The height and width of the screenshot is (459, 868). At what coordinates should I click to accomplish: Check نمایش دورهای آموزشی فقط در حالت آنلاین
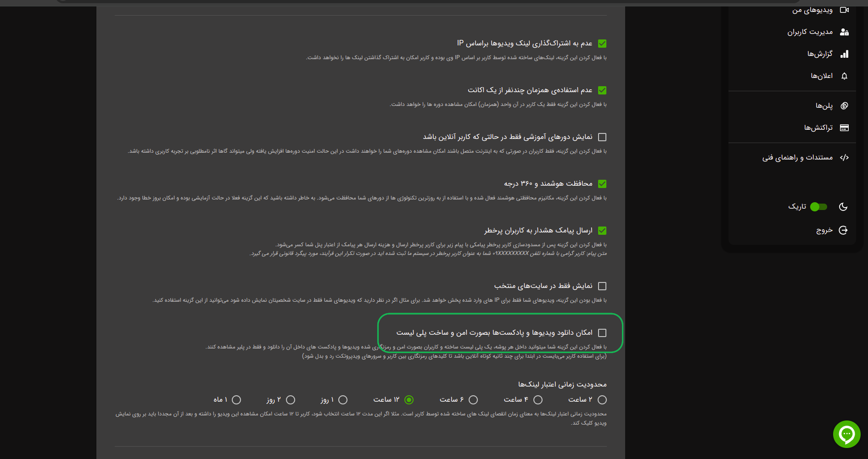click(602, 137)
